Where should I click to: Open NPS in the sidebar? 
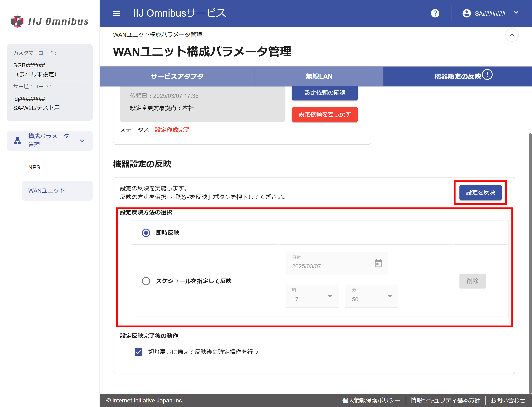click(34, 167)
